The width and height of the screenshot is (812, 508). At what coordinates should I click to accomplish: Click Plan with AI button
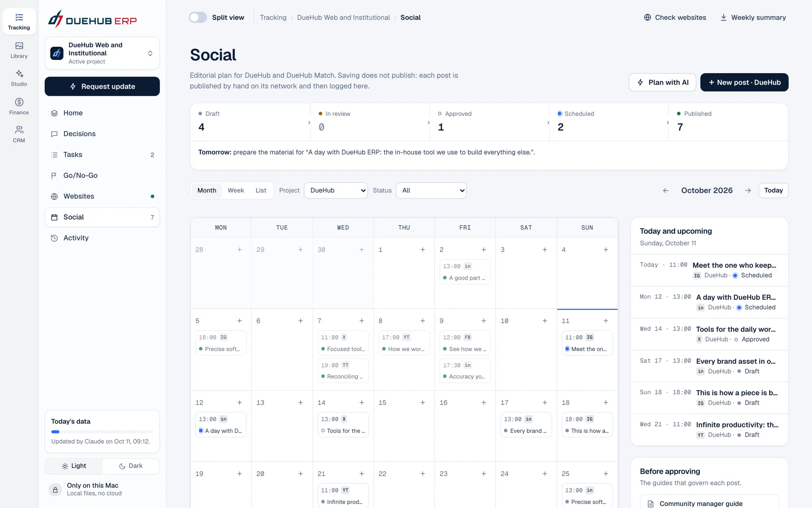click(662, 82)
